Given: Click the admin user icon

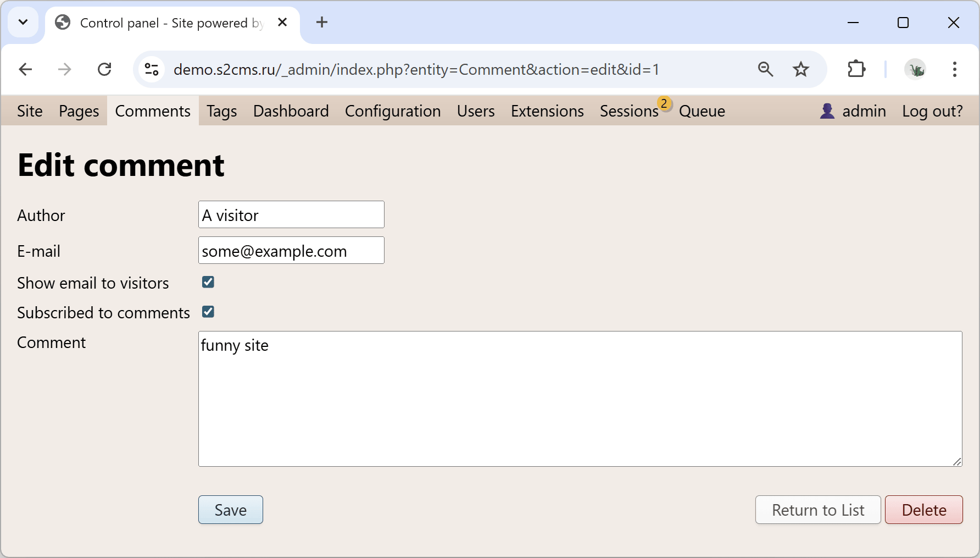Looking at the screenshot, I should [x=827, y=111].
